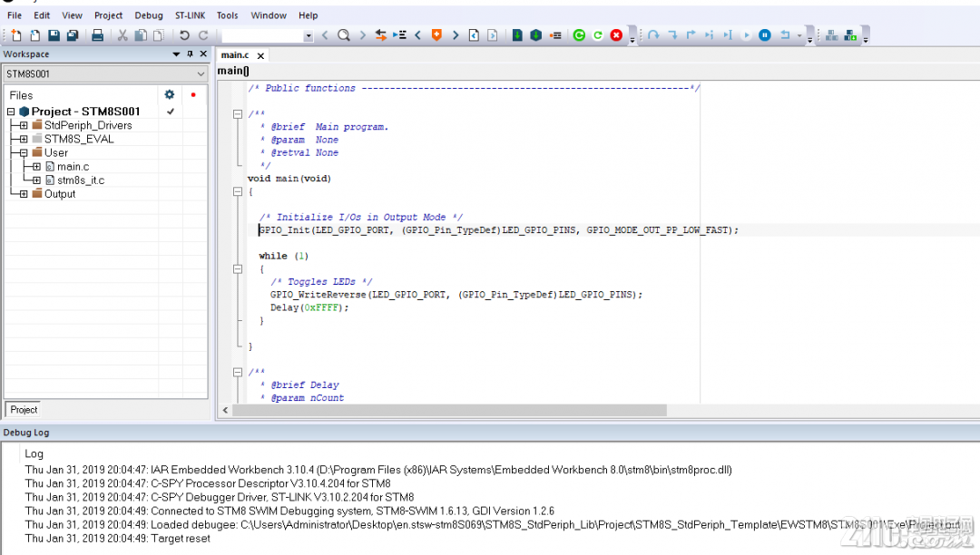Viewport: 980px width, 555px height.
Task: Open the Debug menu
Action: click(x=149, y=15)
